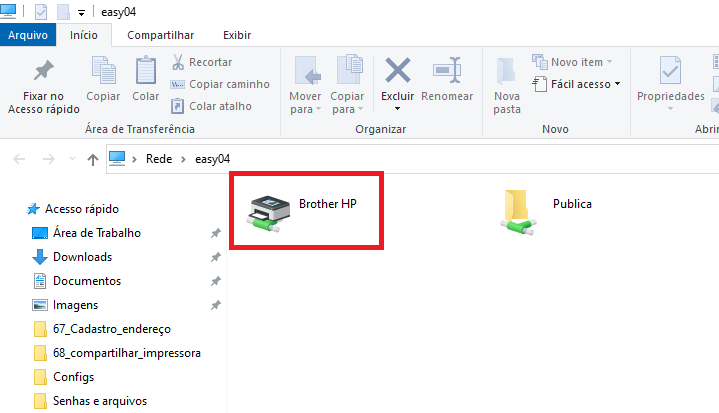Click the computer icon in address bar
This screenshot has height=413, width=719.
pyautogui.click(x=117, y=158)
